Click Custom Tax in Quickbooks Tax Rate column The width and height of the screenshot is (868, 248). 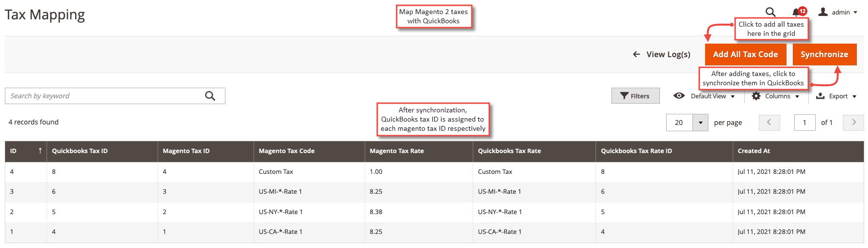pos(495,171)
